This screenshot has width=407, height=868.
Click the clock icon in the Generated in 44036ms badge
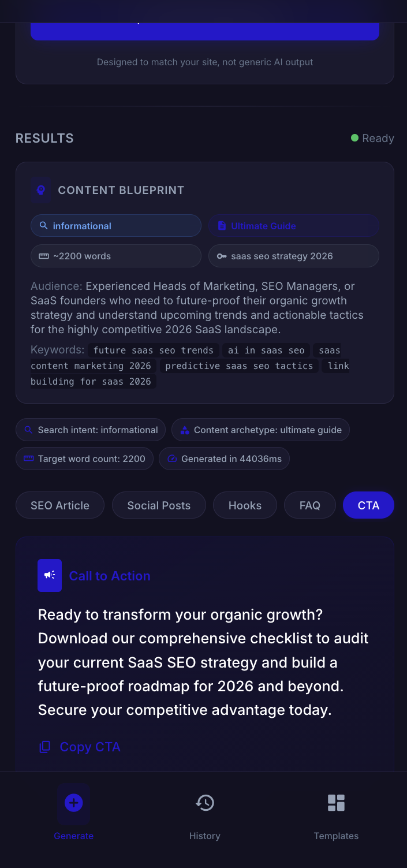coord(171,459)
